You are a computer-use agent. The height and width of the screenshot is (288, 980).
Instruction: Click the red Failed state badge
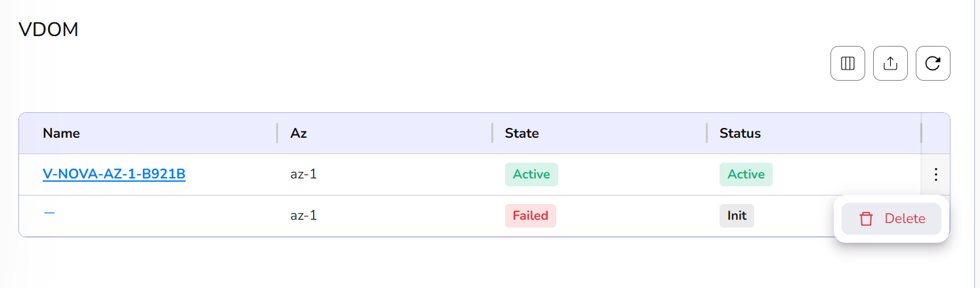[x=530, y=216]
